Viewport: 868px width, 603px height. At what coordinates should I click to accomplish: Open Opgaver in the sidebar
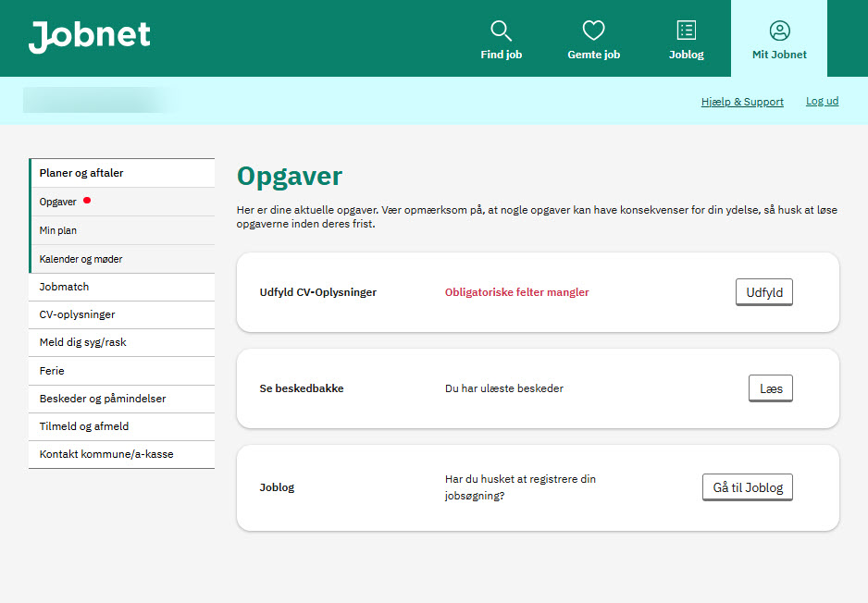tap(123, 202)
